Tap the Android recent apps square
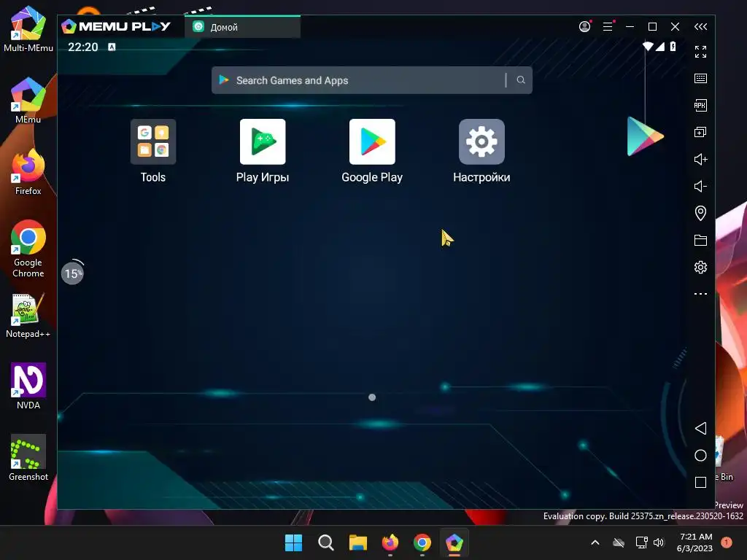 [x=700, y=483]
